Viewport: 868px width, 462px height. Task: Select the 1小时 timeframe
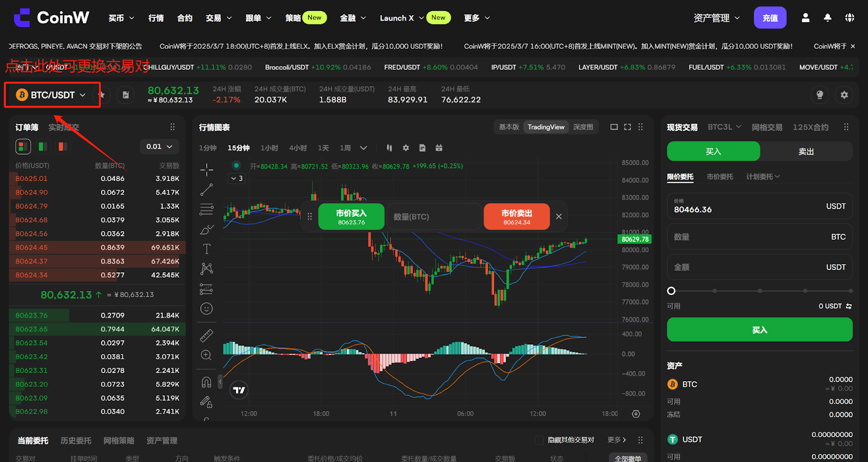(269, 148)
